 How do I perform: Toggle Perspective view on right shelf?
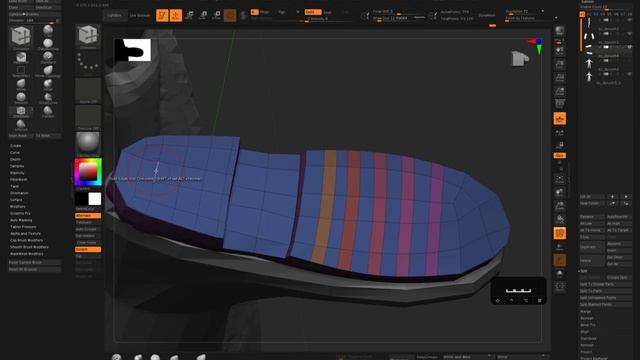[x=560, y=104]
